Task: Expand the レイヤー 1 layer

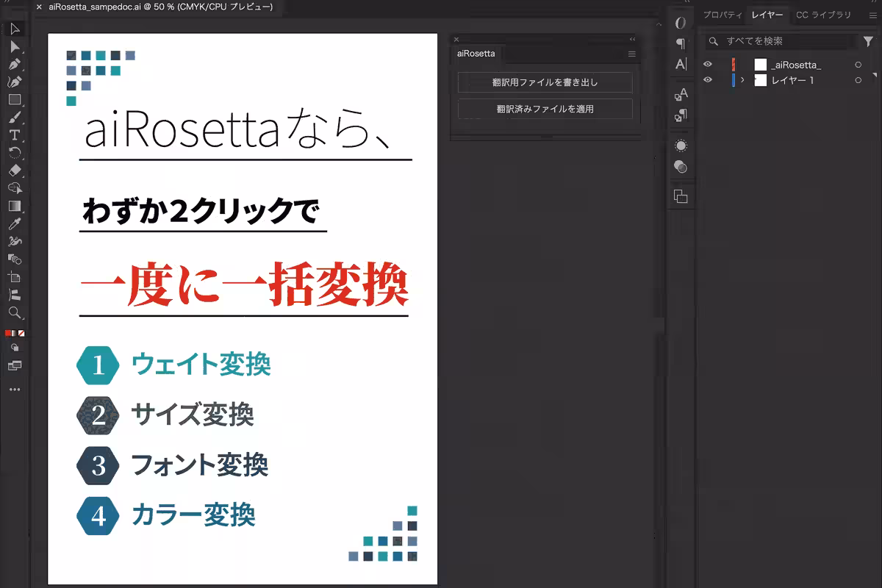Action: coord(742,80)
